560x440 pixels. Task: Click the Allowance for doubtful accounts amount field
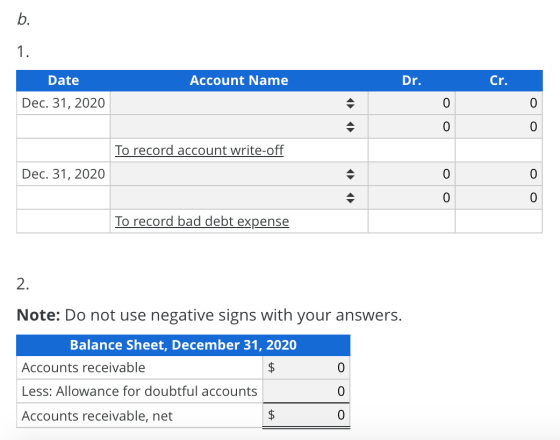(306, 391)
